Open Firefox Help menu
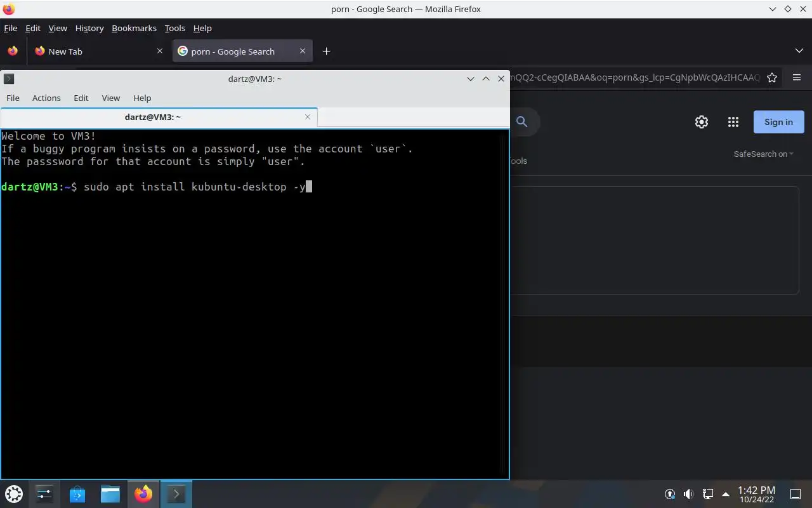Viewport: 812px width, 508px height. tap(202, 28)
